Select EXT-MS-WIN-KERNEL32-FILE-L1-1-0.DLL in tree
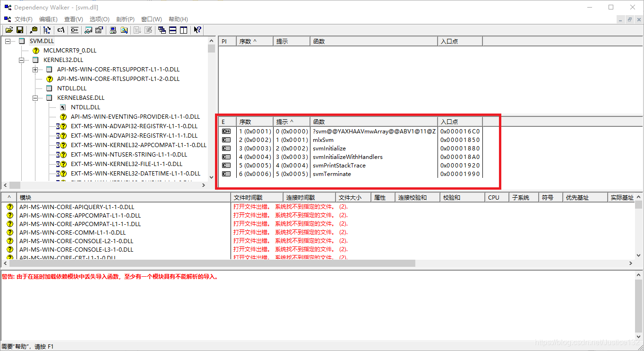The height and width of the screenshot is (351, 644). tap(127, 164)
